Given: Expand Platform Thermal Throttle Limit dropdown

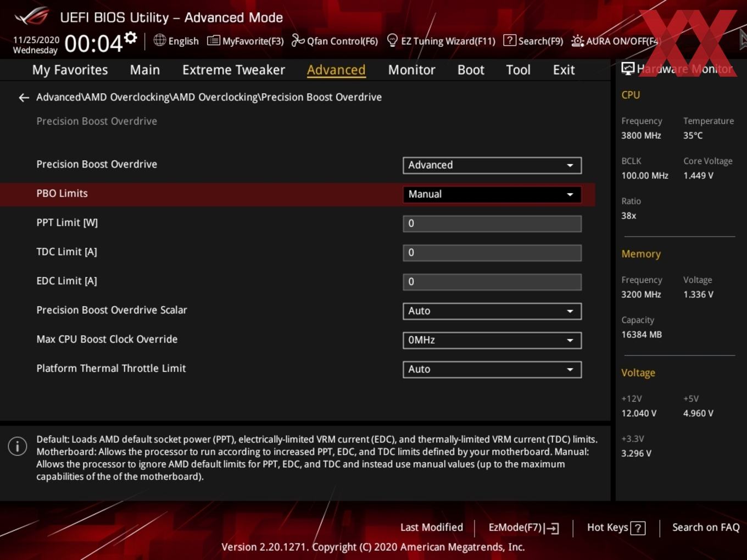Looking at the screenshot, I should (x=492, y=369).
